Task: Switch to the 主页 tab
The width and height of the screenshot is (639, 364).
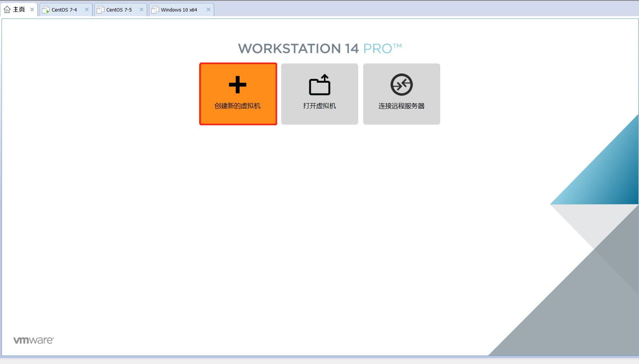Action: pyautogui.click(x=19, y=10)
